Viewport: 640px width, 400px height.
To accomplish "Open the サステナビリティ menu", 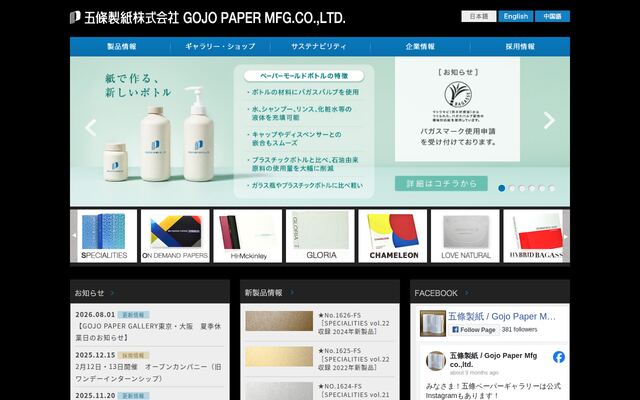I will (319, 47).
